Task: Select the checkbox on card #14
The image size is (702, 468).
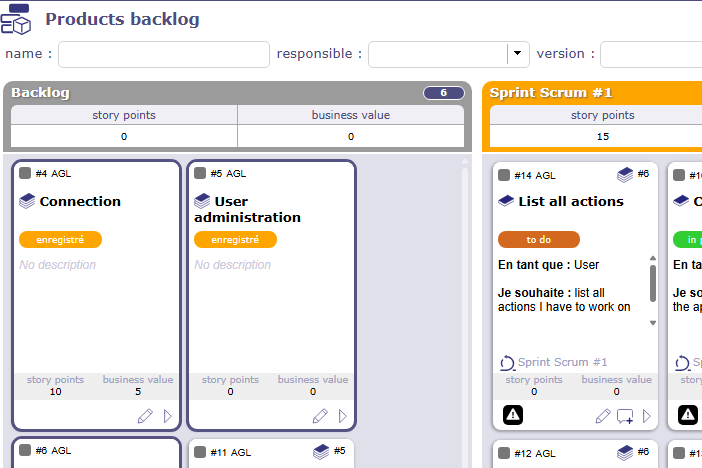Action: pos(505,175)
